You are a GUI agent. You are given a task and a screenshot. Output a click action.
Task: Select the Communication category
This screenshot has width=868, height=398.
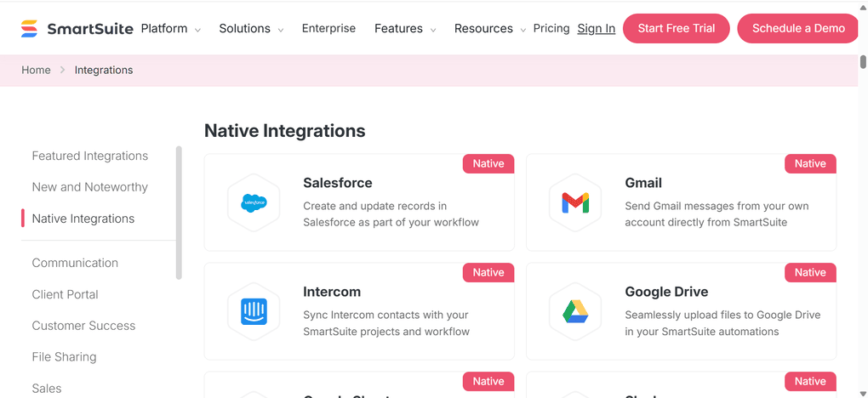[75, 263]
